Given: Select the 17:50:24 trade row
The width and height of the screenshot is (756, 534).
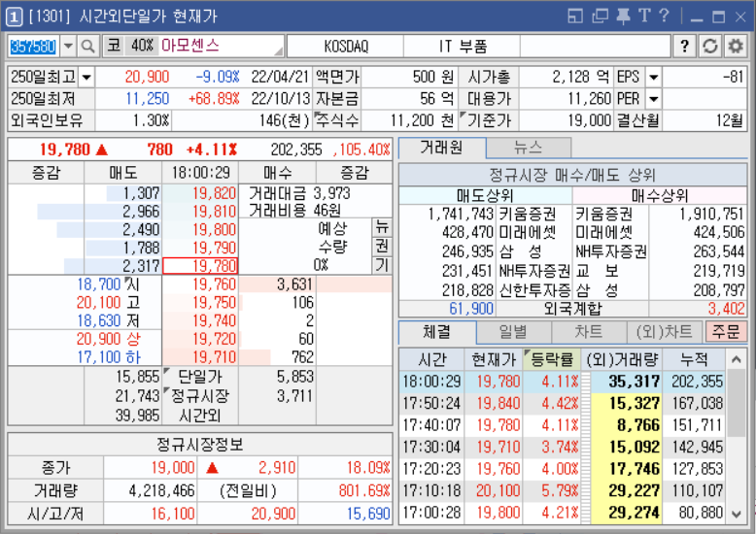Looking at the screenshot, I should pyautogui.click(x=563, y=403).
